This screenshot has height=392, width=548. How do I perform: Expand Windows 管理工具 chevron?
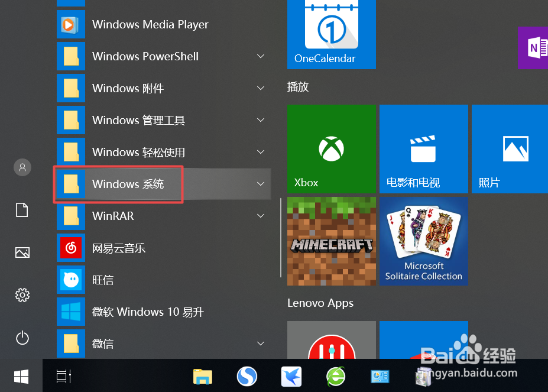tap(260, 120)
